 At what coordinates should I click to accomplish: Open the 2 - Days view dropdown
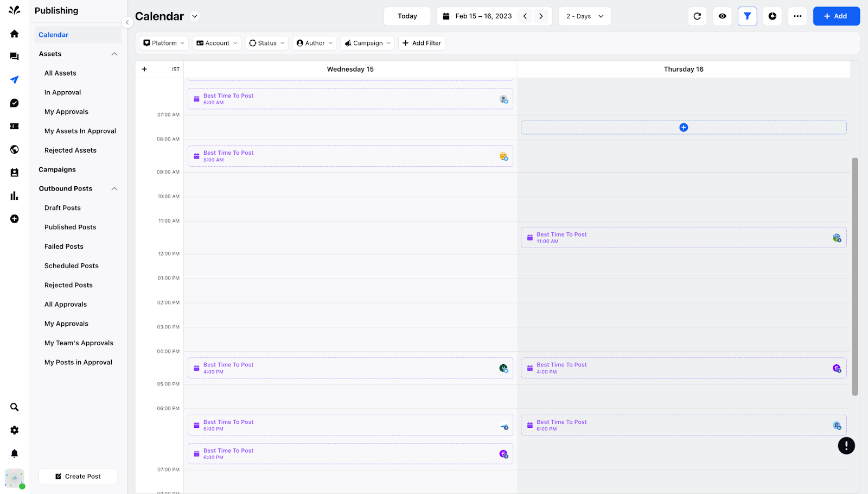tap(585, 16)
